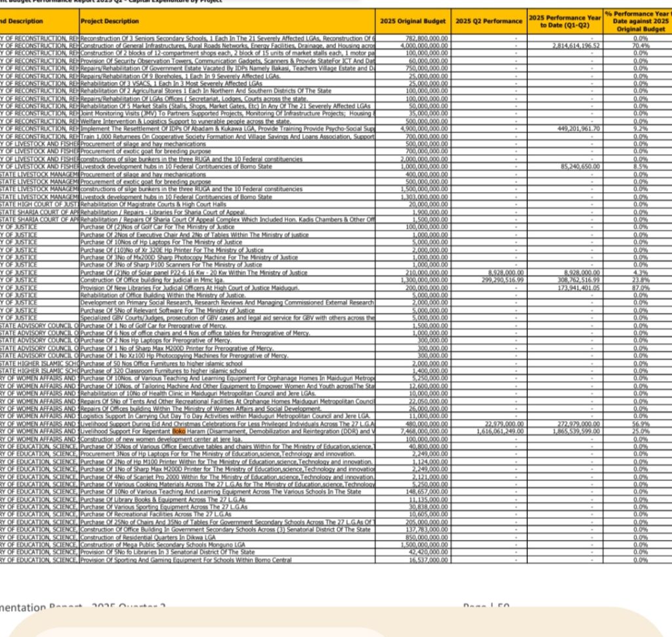
Task: Select the budget value 148,657,000.00
Action: coord(427,492)
